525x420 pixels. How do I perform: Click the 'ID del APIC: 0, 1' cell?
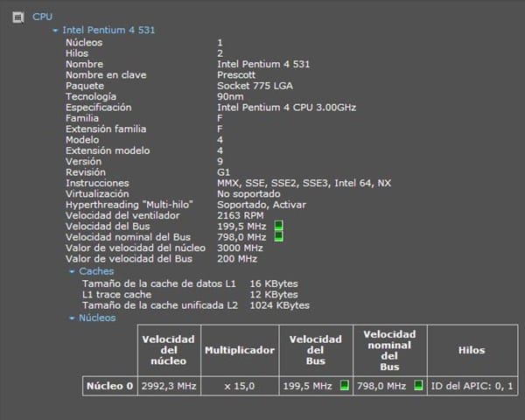[472, 386]
